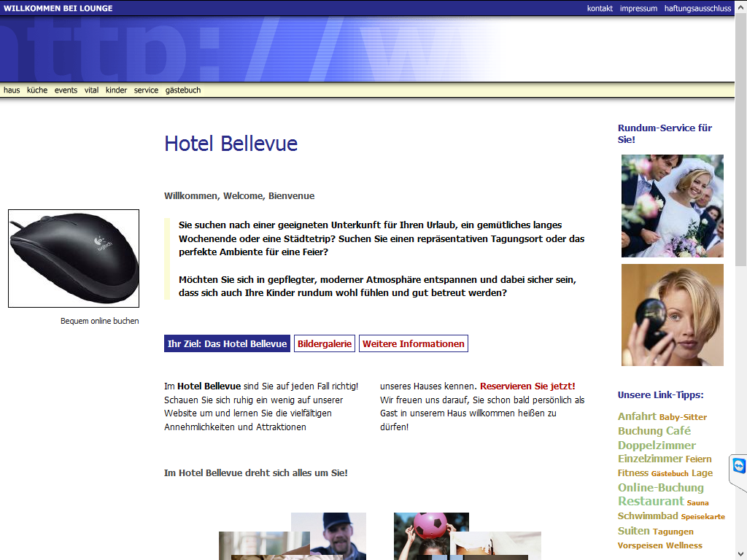Screen dimensions: 747x560
Task: Click the 'Bequem online buchen' caption
Action: pos(99,321)
